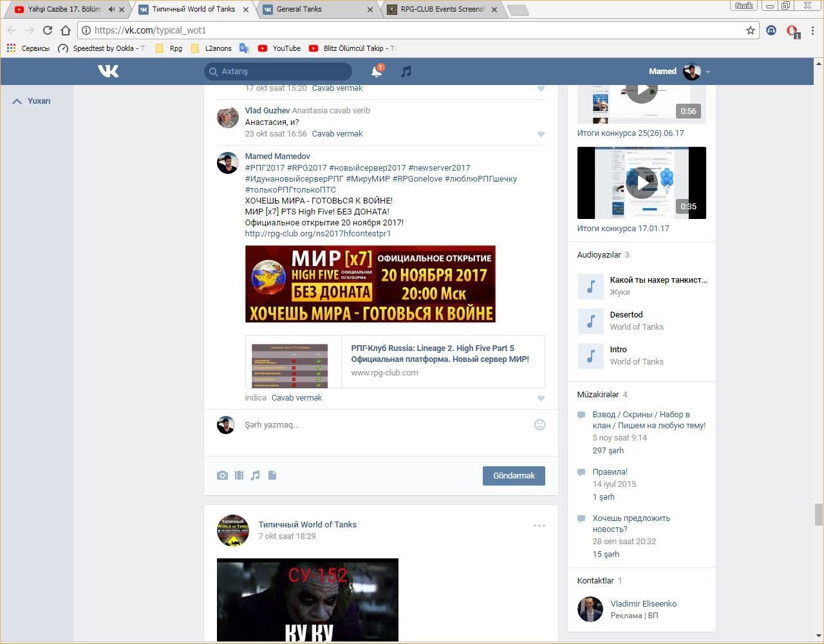Expand the account menu arrow beside Mamed

(x=708, y=72)
